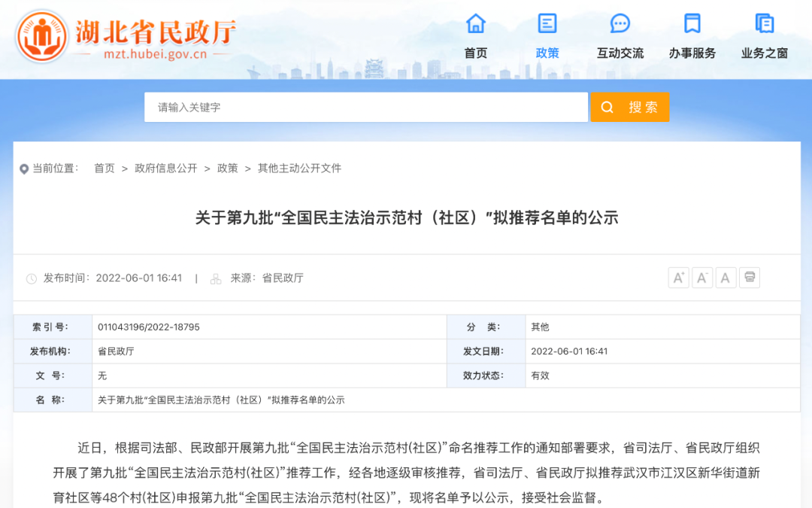Screen dimensions: 812x508
Task: Open the 互动交流 menu label
Action: [620, 53]
